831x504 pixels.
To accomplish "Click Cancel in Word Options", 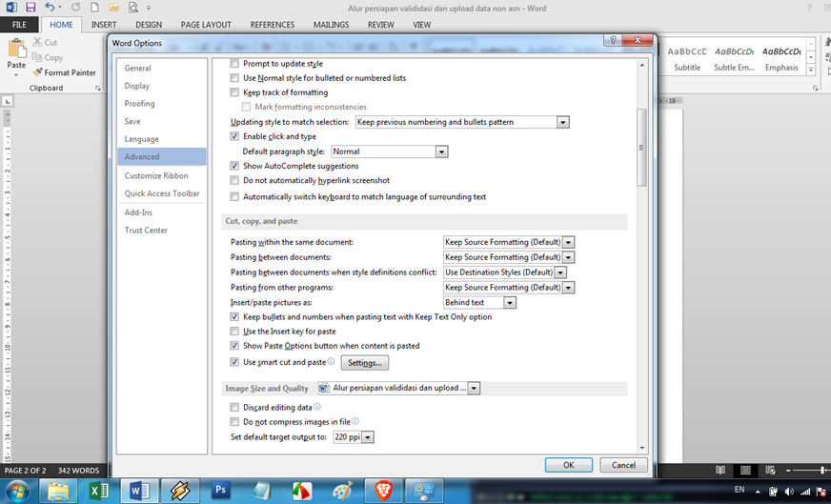I will point(623,465).
